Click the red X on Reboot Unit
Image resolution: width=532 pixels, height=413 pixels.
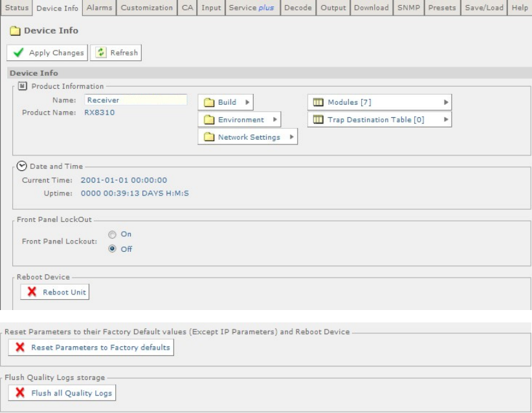[32, 292]
